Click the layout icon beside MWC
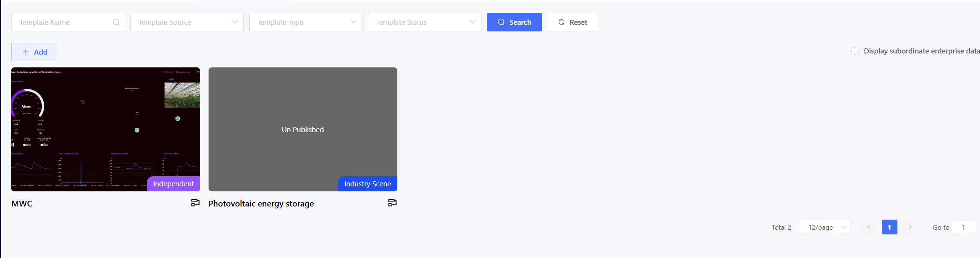 195,203
